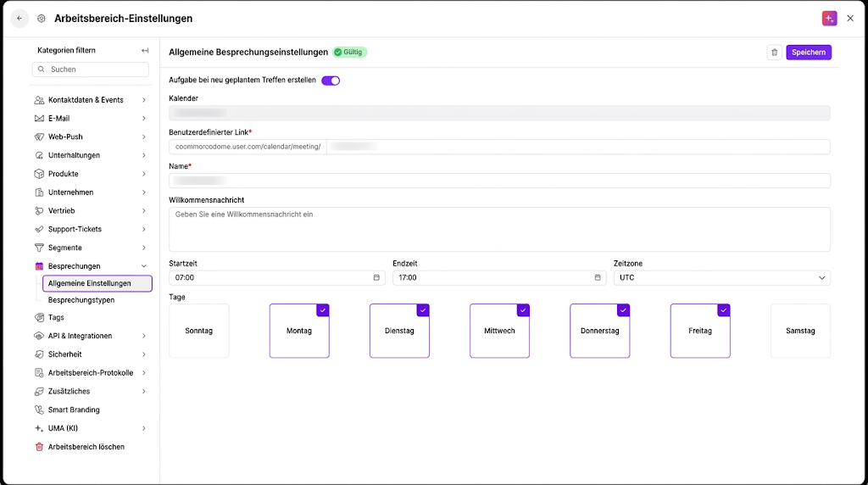Image resolution: width=868 pixels, height=485 pixels.
Task: Click the Sicherheit icon
Action: point(39,354)
